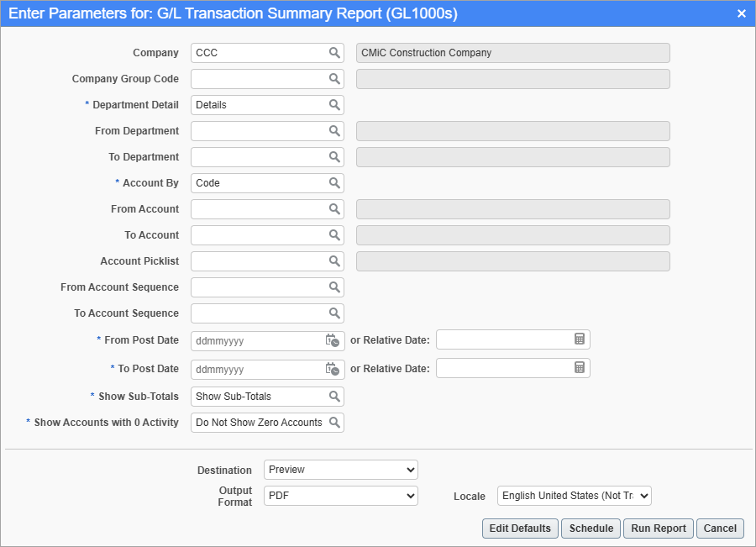Open To Account Sequence lookup icon
This screenshot has width=756, height=547.
334,313
